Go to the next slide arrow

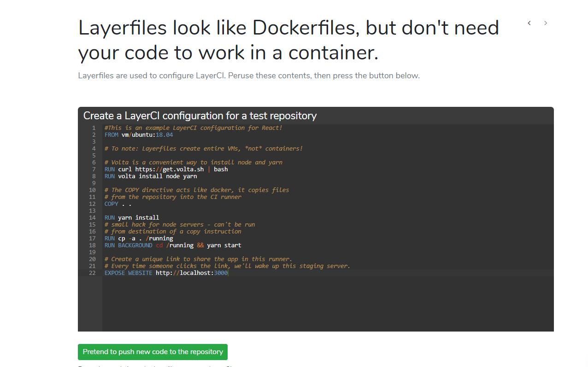tap(546, 23)
